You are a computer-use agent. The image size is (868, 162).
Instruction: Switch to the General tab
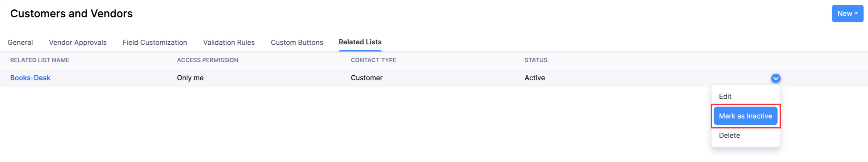(x=20, y=42)
